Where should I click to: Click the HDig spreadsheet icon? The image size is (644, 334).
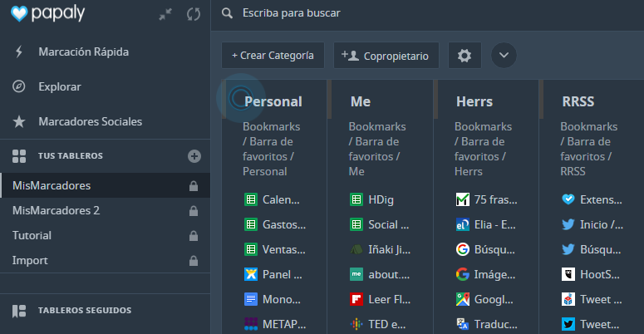356,199
